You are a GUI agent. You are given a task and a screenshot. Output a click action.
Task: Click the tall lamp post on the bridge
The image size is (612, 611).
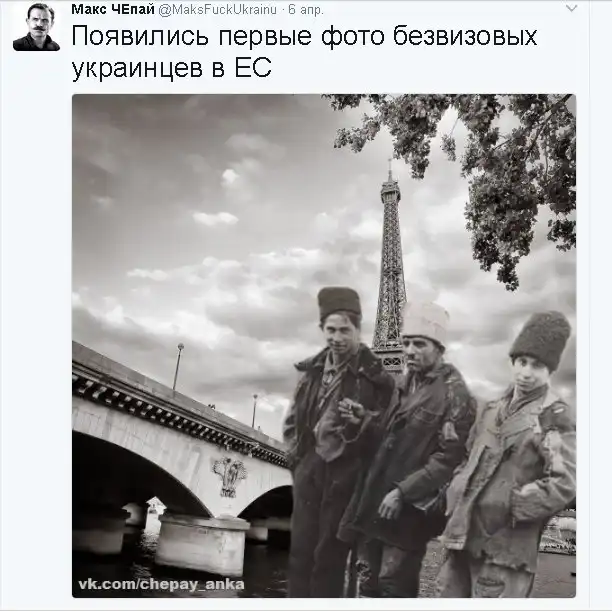[178, 367]
